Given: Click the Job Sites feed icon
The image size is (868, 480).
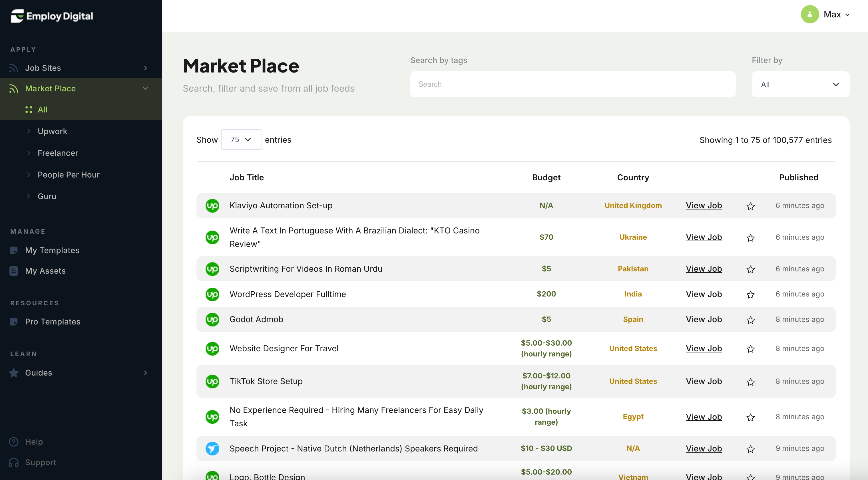Looking at the screenshot, I should [x=13, y=68].
